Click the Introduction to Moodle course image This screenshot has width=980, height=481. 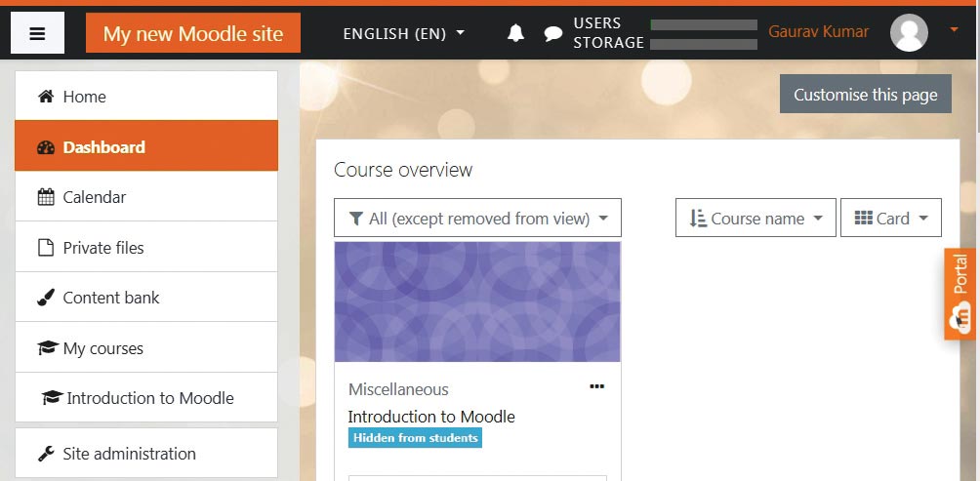tap(477, 301)
